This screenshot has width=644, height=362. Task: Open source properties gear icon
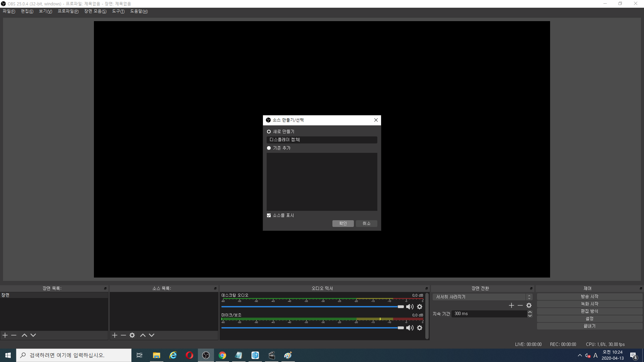coord(132,335)
